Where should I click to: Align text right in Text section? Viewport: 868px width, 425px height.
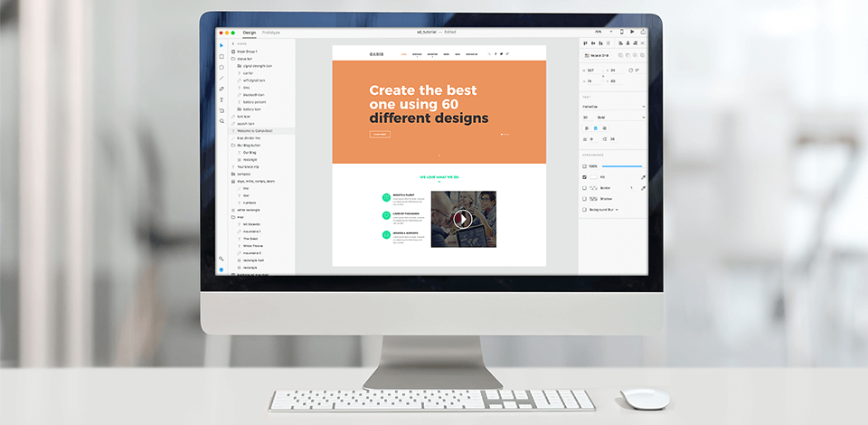pyautogui.click(x=603, y=128)
